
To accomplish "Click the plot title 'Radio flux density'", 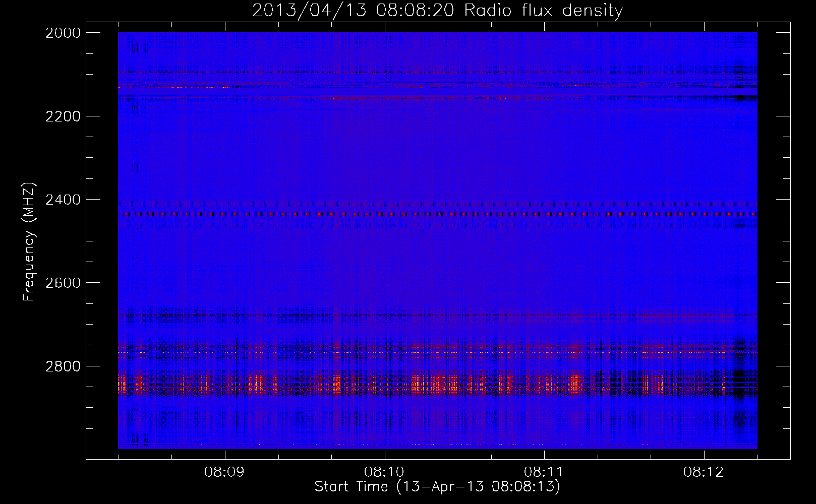I will 543,10.
